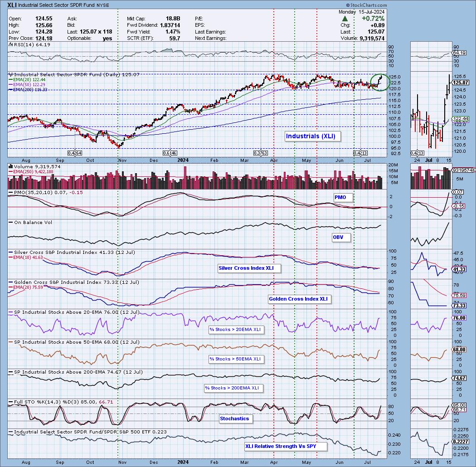Viewport: 476px width, 467px height.
Task: Click the 0.3763 cycle label near March
Action: click(x=261, y=153)
